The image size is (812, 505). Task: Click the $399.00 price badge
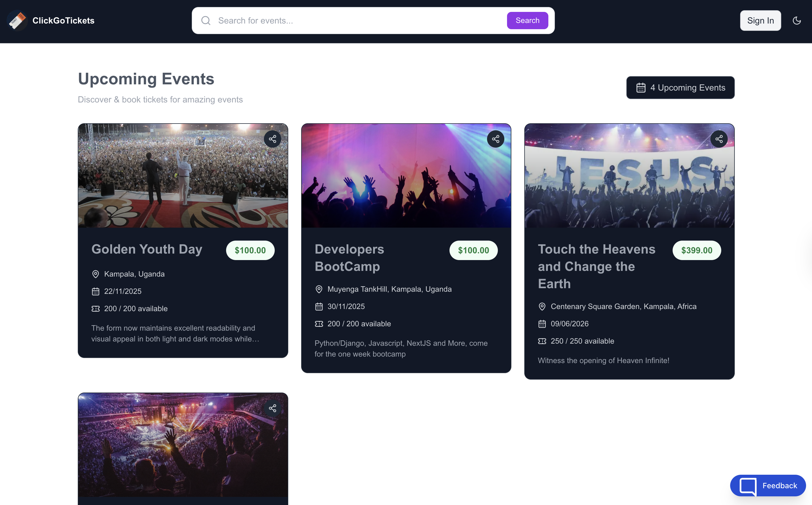point(697,250)
